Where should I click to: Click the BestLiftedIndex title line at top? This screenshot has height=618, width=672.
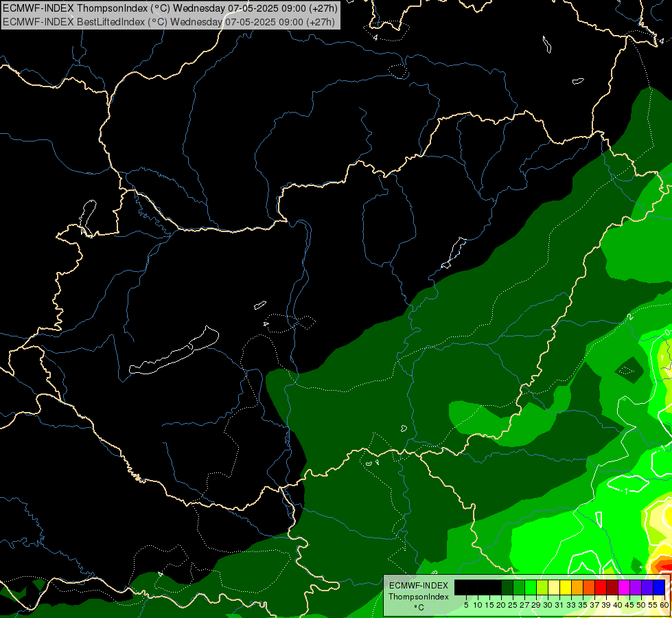[x=169, y=22]
